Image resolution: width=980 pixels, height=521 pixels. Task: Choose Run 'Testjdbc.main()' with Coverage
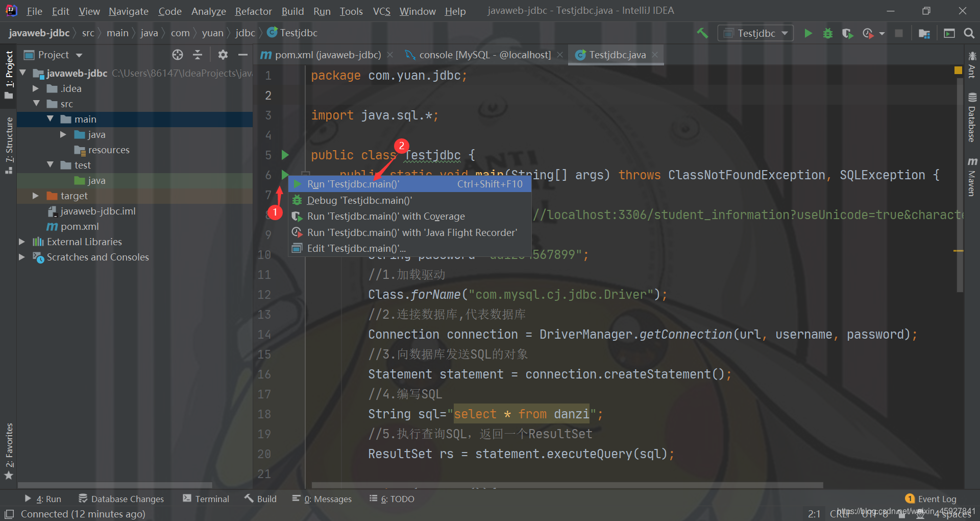(x=410, y=216)
